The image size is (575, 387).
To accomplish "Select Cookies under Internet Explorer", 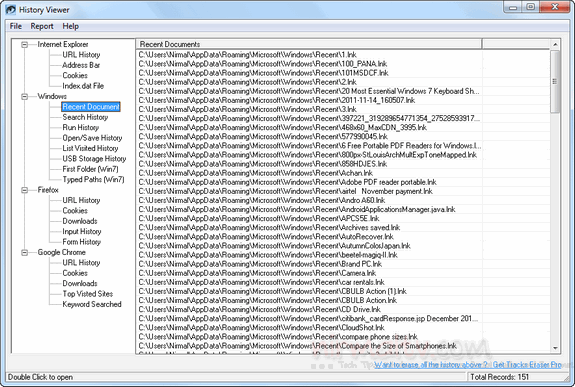I will (75, 75).
